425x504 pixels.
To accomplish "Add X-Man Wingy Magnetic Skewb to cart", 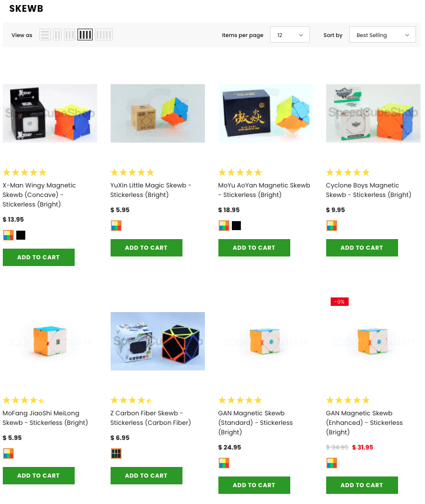I will pos(39,257).
